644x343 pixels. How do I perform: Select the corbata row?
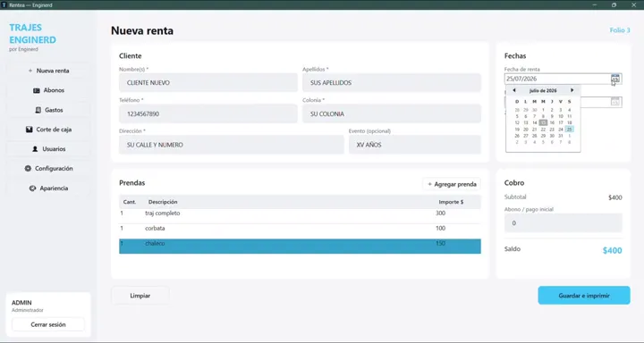tap(300, 231)
